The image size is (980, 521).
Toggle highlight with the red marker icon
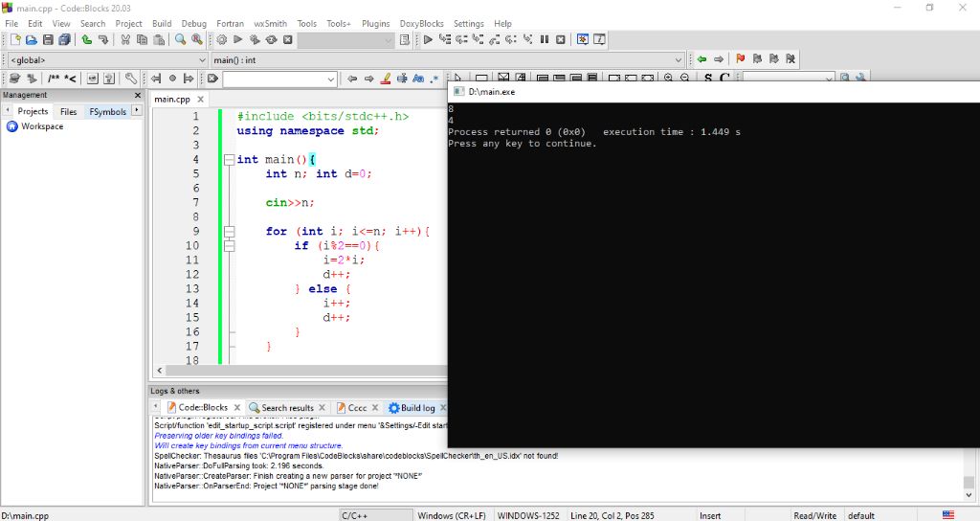386,79
